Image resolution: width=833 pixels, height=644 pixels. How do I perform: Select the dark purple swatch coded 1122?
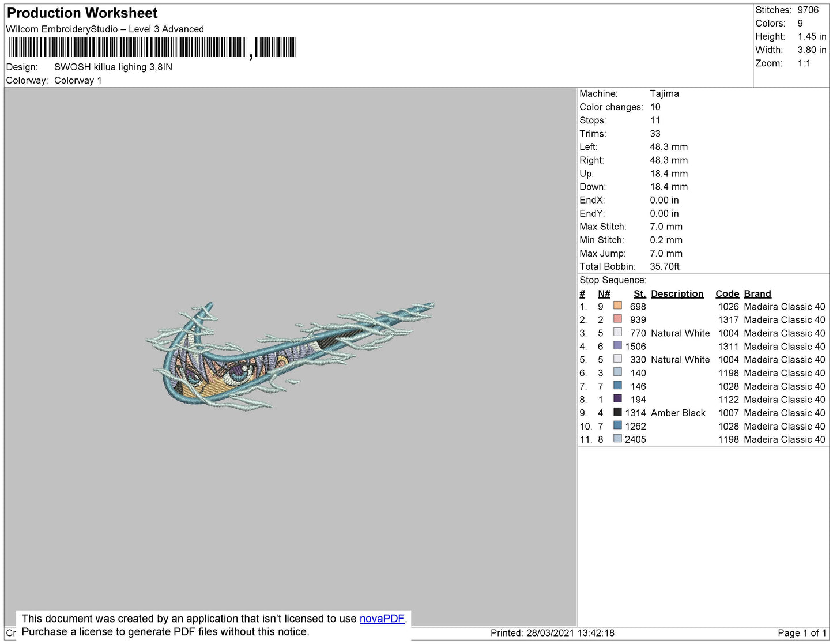617,399
